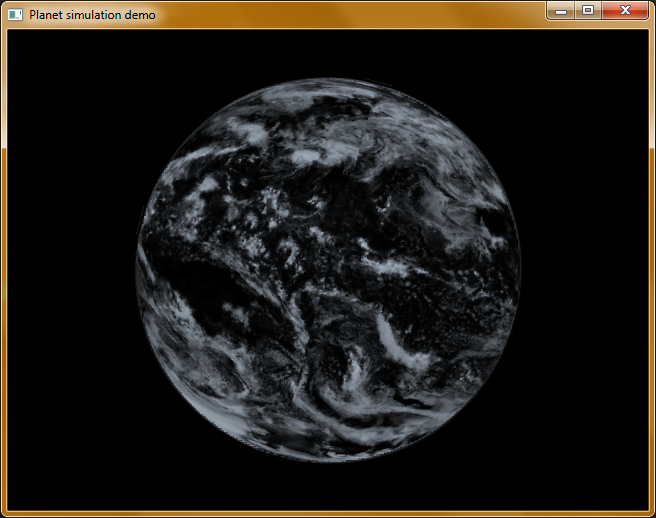Click the 'Planet simulation demo' title text
The height and width of the screenshot is (518, 656).
coord(92,15)
